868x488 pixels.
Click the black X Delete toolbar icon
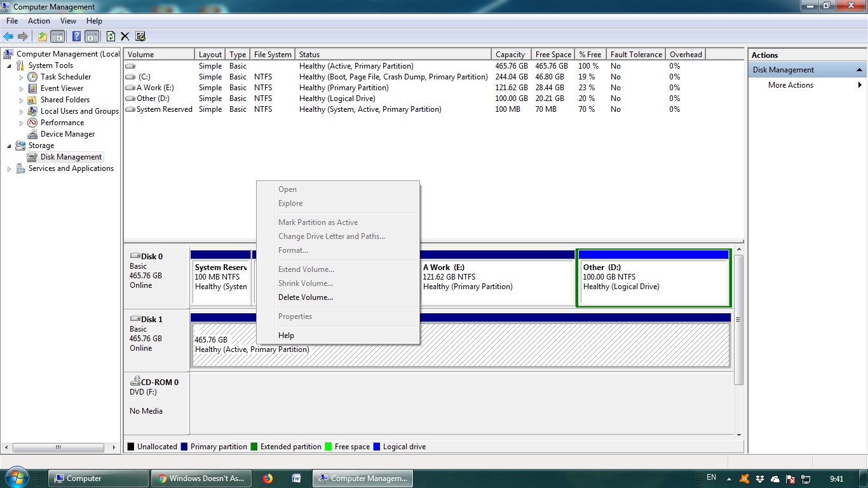point(125,36)
